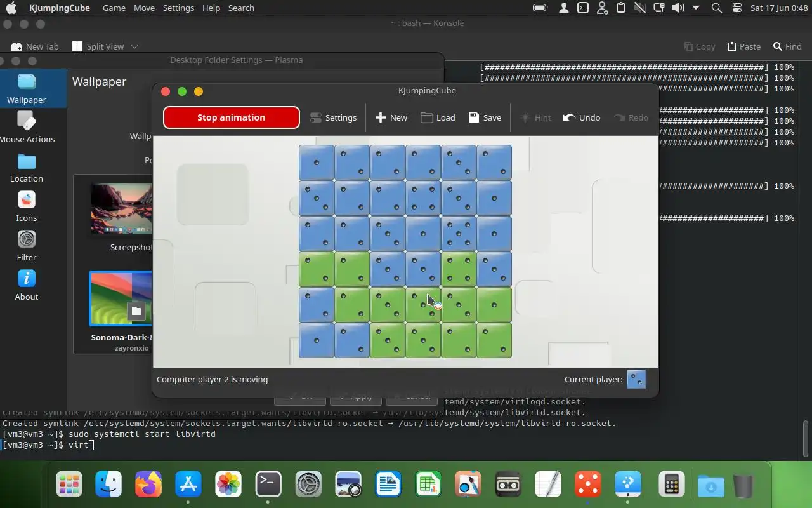Click the Stop animation button
Screen dimensions: 812x508
231,117
